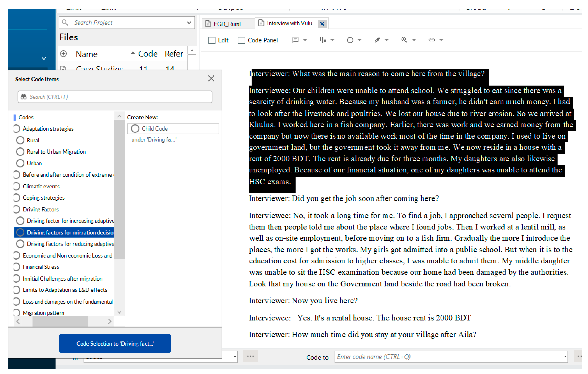Click the link chain icon in toolbar
This screenshot has width=588, height=374.
(432, 40)
